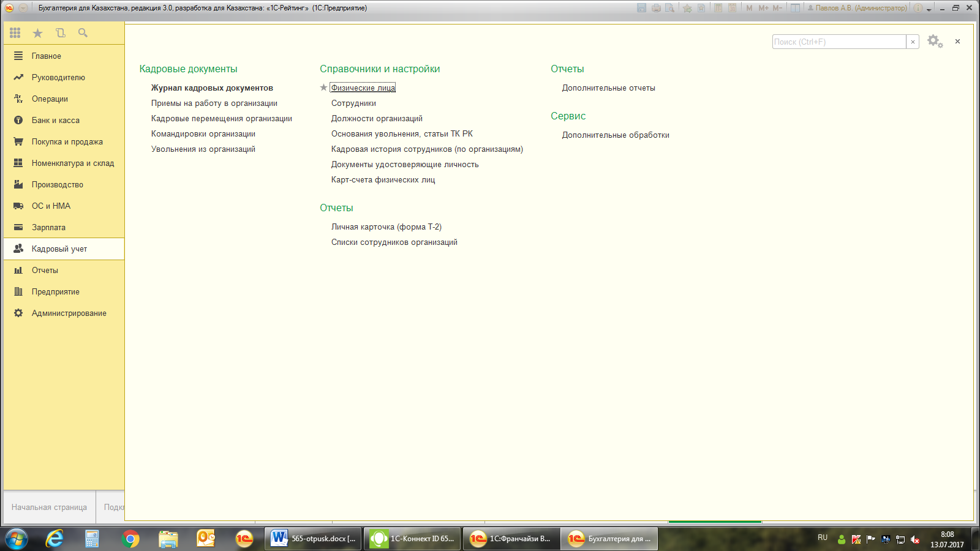Click the Print icon in title bar

coord(656,8)
